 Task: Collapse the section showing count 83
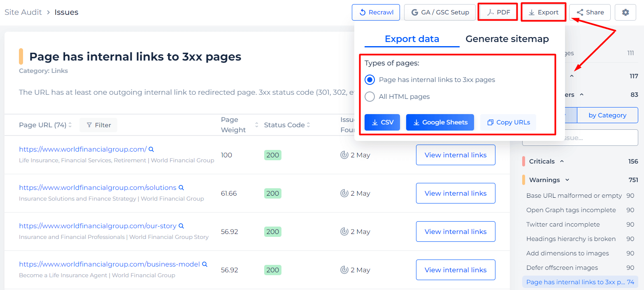(x=581, y=95)
